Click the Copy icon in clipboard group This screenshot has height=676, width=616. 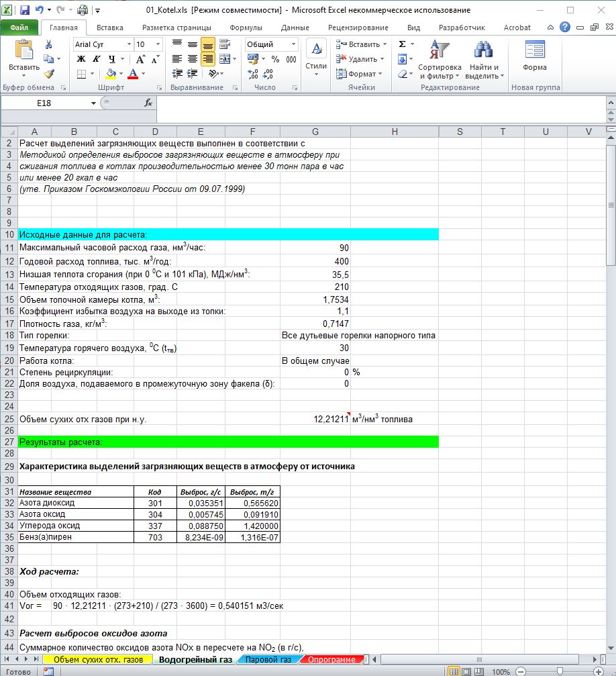pos(49,58)
